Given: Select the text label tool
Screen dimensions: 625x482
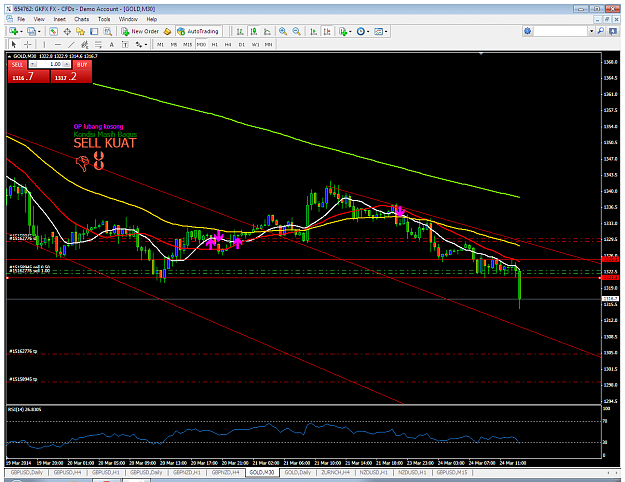Looking at the screenshot, I should point(125,44).
